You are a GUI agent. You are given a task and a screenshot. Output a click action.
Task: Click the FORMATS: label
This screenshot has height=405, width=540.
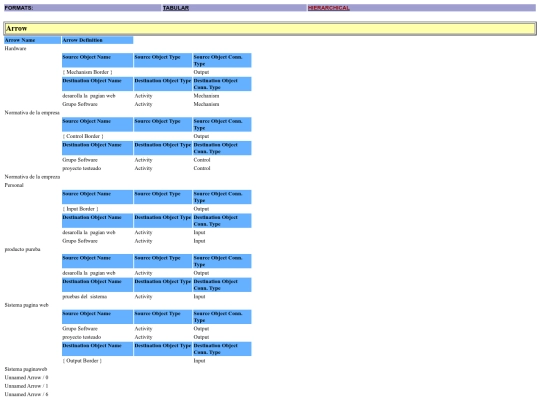coord(19,8)
